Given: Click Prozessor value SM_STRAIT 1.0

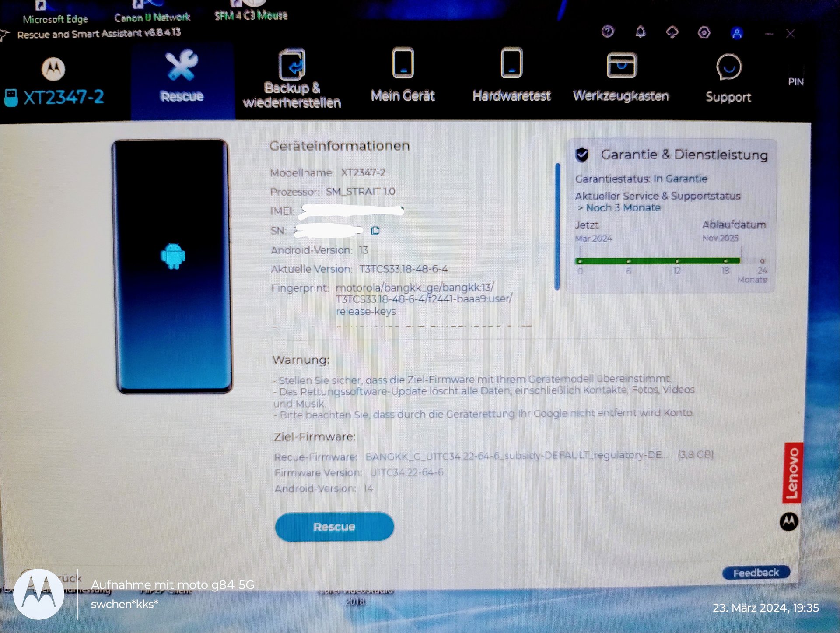Looking at the screenshot, I should (x=360, y=191).
